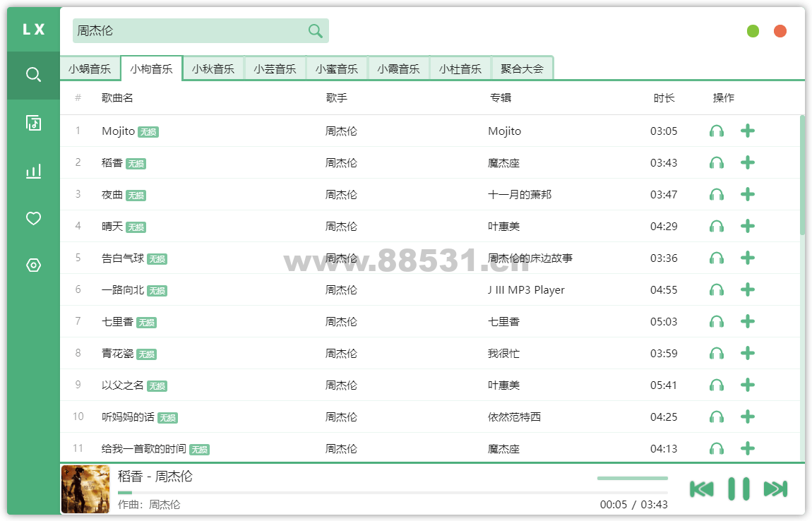This screenshot has height=521, width=812.
Task: Click the LX logo
Action: click(x=34, y=30)
